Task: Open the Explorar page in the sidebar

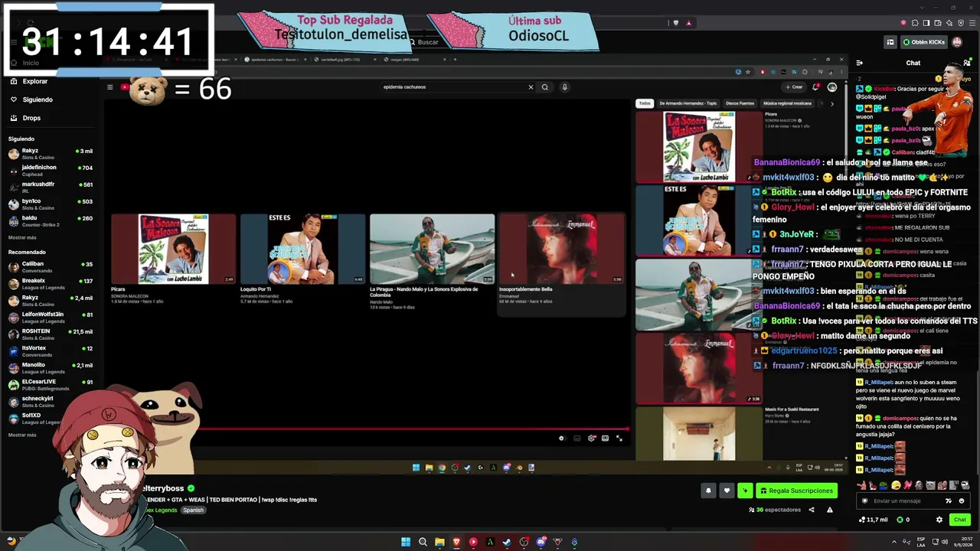Action: (31, 81)
